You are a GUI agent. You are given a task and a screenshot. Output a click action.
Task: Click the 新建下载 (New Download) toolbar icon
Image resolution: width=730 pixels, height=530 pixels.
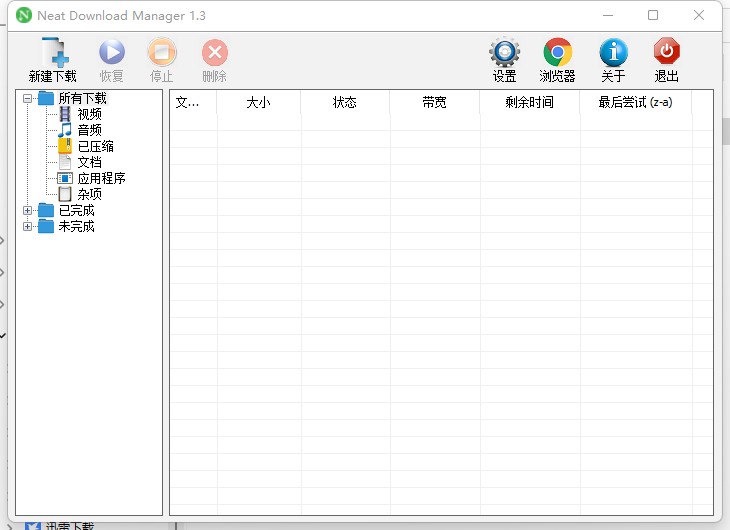pos(55,52)
